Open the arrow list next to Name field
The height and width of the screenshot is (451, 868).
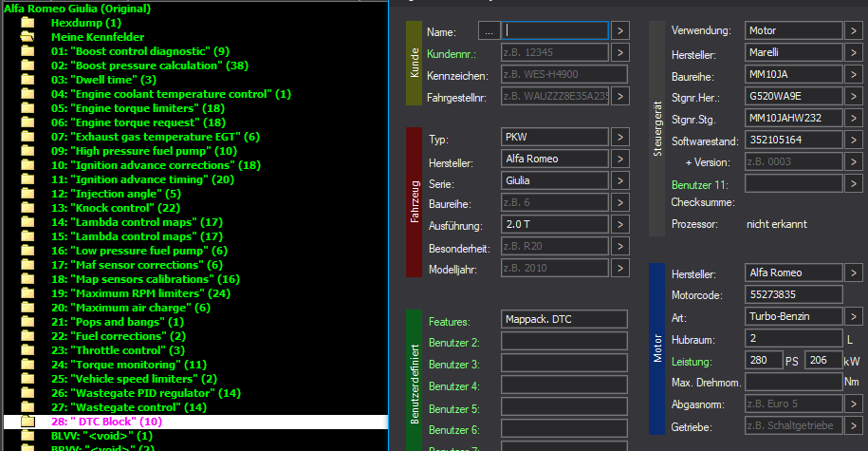tap(620, 31)
